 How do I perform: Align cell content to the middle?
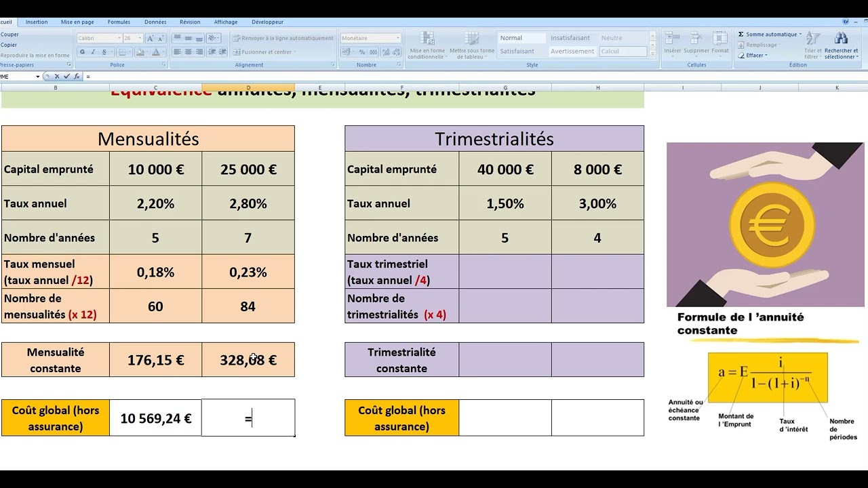[189, 38]
